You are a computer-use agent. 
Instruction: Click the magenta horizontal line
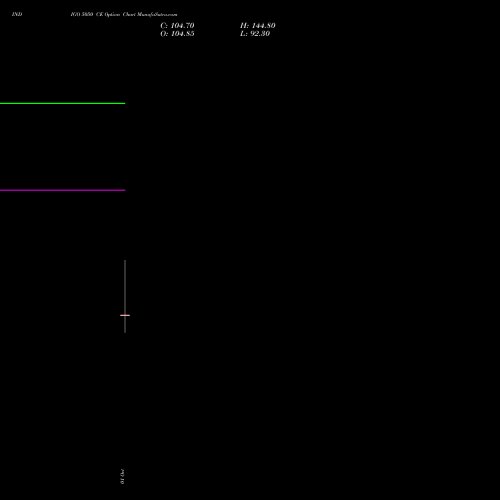[x=62, y=190]
